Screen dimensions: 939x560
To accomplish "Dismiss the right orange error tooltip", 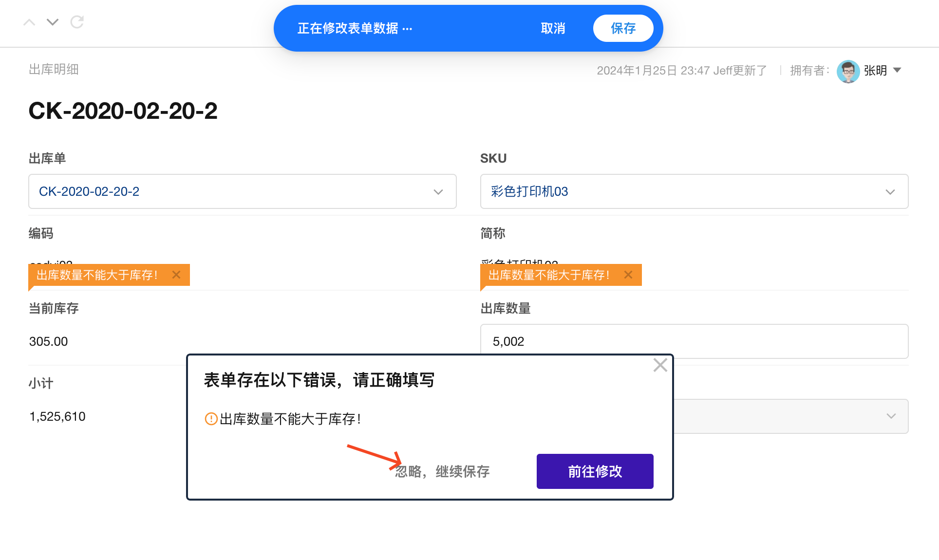I will tap(628, 275).
